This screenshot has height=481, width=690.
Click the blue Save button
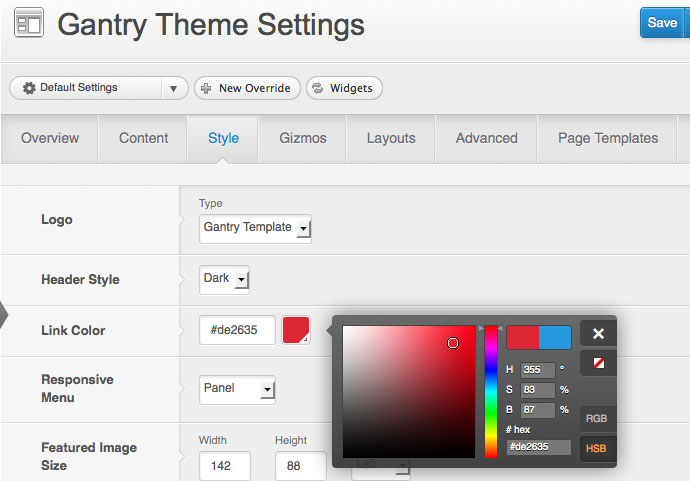pyautogui.click(x=662, y=22)
